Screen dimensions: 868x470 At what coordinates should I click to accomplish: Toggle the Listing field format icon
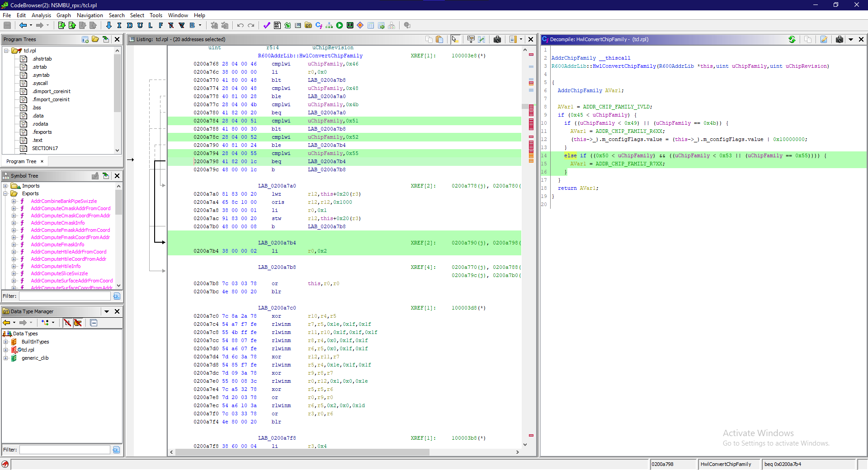(471, 40)
